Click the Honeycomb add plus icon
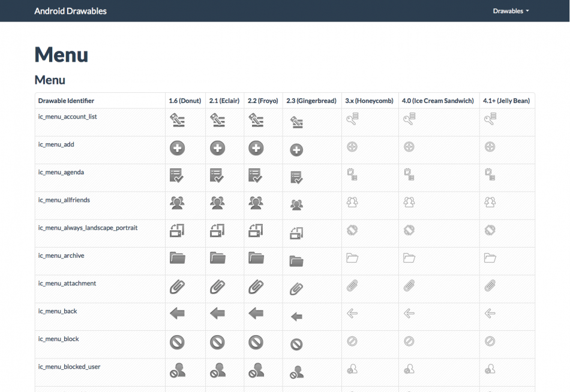 [x=352, y=147]
